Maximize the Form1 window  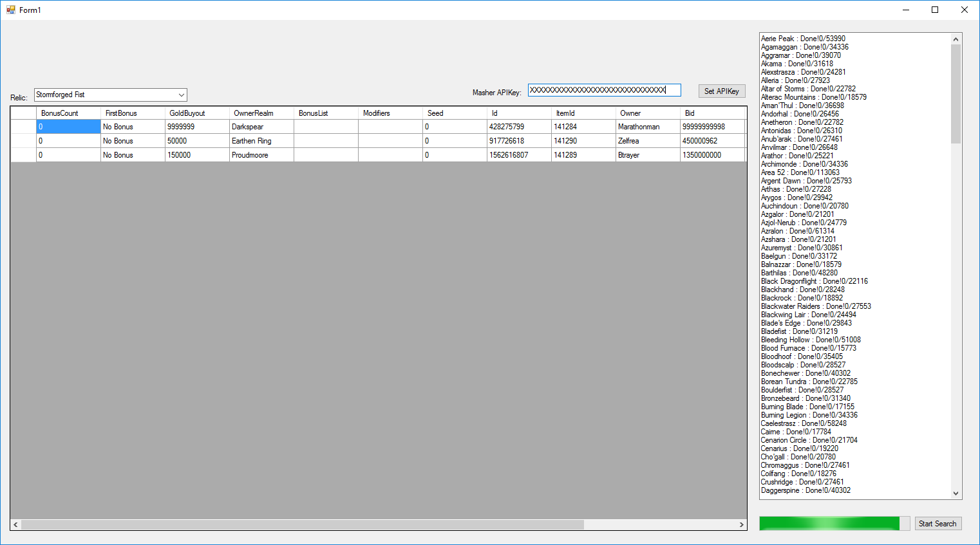pos(935,10)
